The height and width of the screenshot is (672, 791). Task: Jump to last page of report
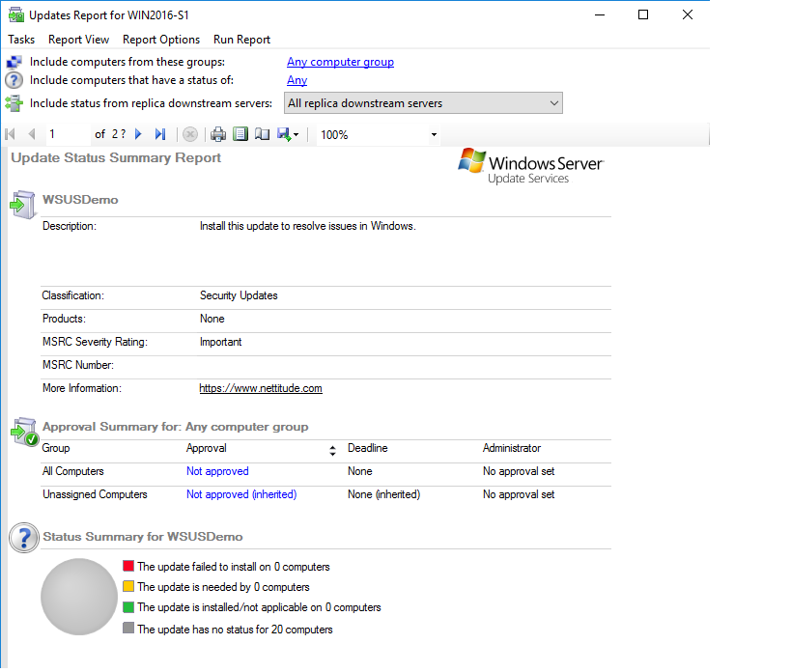point(160,134)
